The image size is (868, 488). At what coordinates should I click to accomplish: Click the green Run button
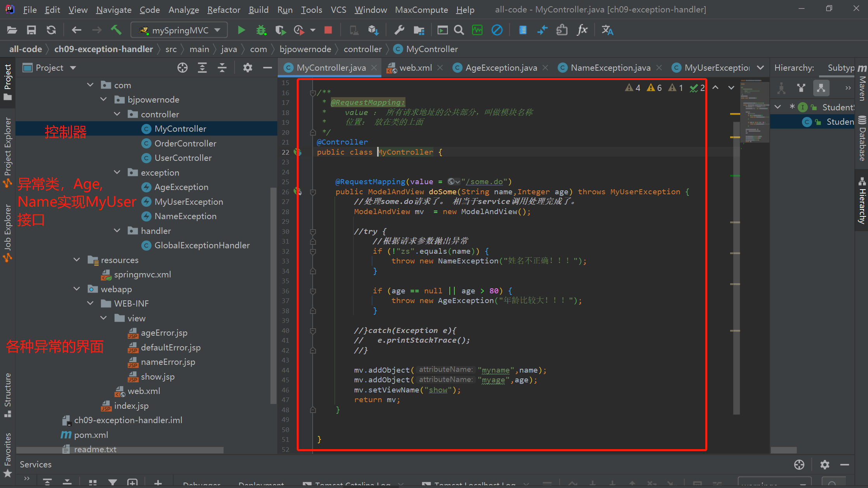point(241,30)
